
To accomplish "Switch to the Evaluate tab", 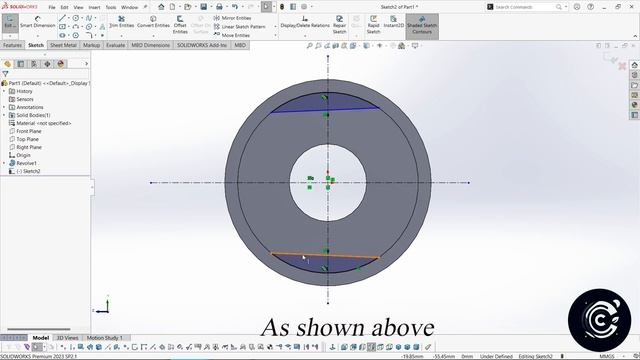I will click(x=116, y=45).
